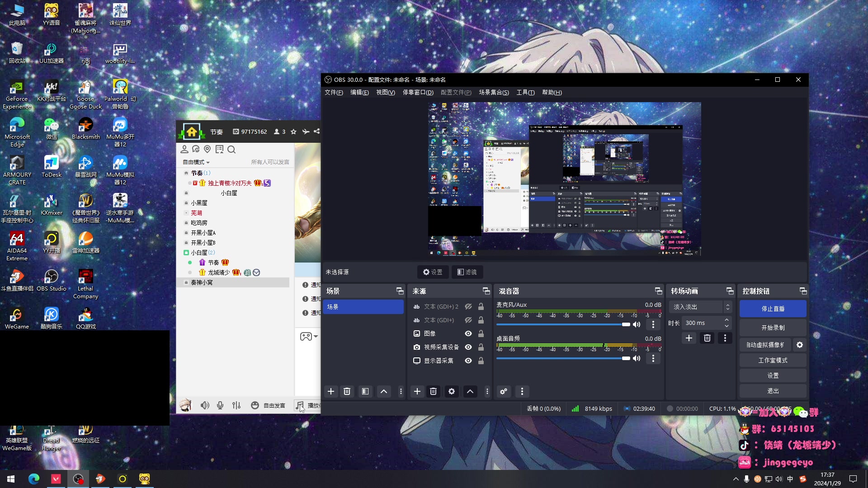Viewport: 868px width, 488px height.
Task: Click 工作室模式 button
Action: pos(773,360)
